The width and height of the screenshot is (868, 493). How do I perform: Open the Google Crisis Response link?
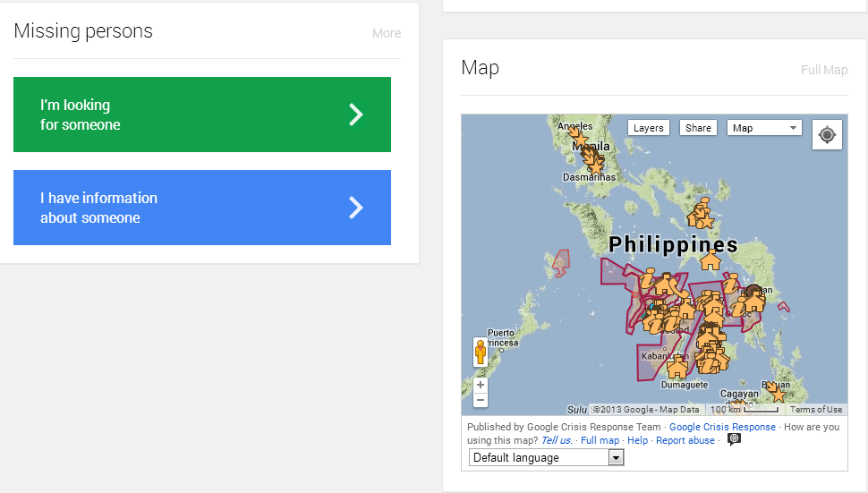[722, 427]
